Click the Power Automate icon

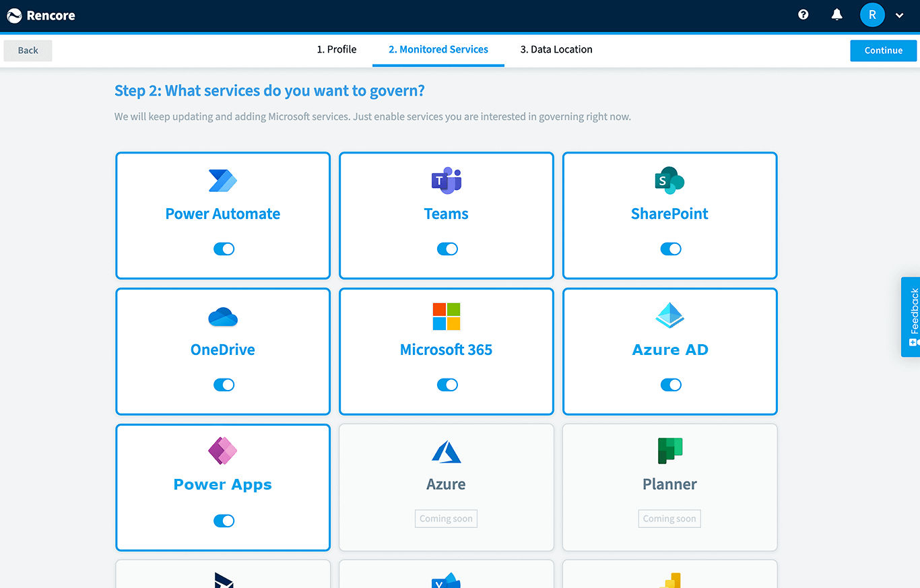click(223, 181)
